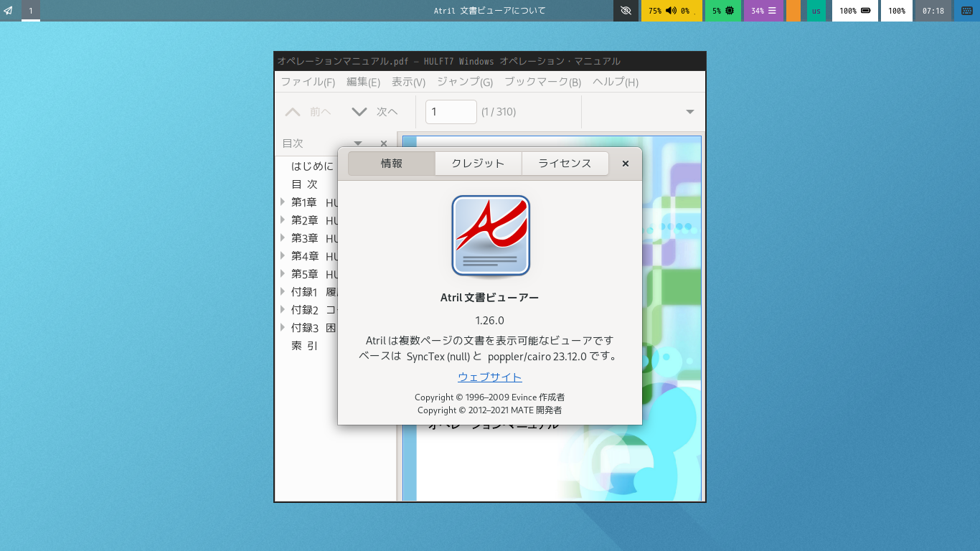Open the 目次 sidebar selector dropdown
Screen dimensions: 980x551
(358, 143)
